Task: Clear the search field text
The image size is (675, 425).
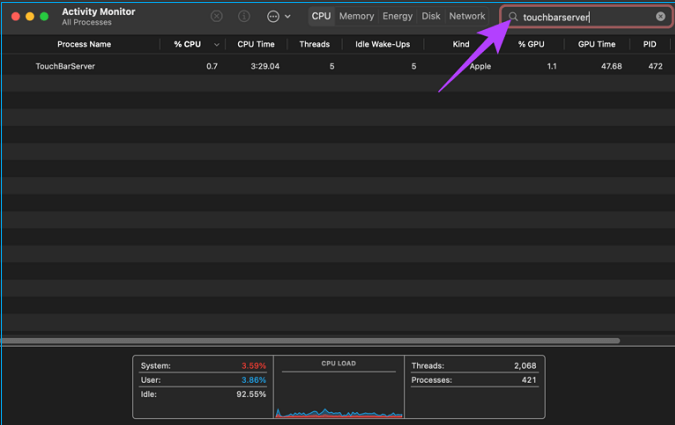Action: click(x=660, y=17)
